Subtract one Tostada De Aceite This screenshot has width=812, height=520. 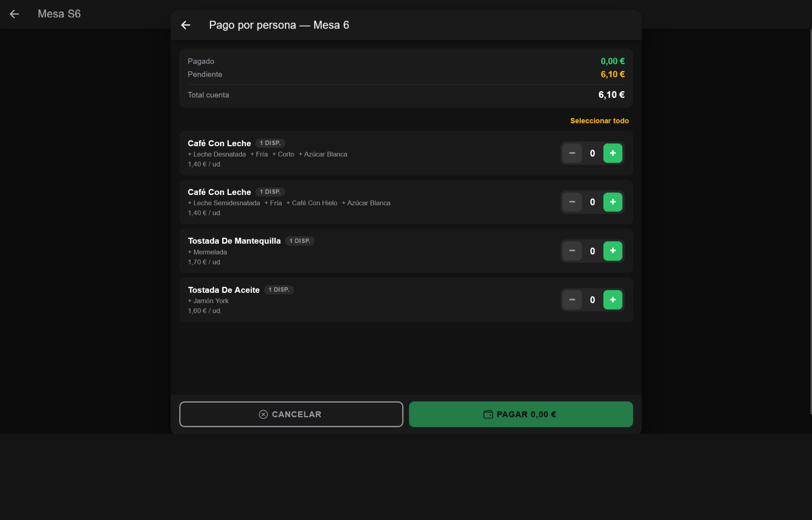(x=572, y=300)
